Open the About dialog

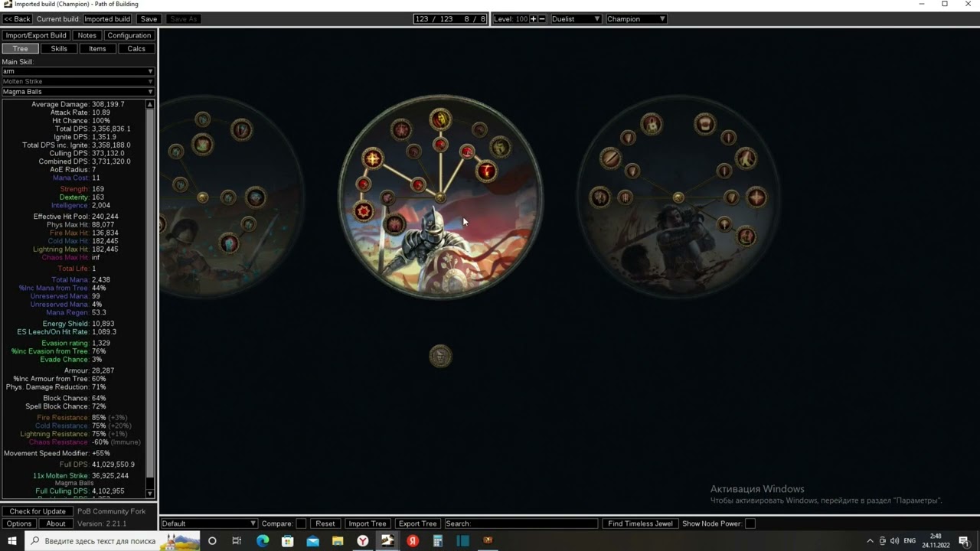pyautogui.click(x=56, y=523)
